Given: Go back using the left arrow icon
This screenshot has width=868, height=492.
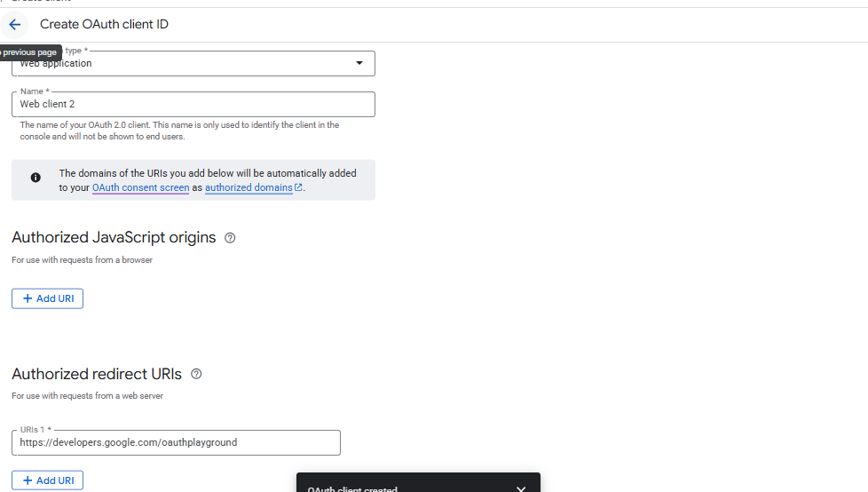Looking at the screenshot, I should [15, 25].
